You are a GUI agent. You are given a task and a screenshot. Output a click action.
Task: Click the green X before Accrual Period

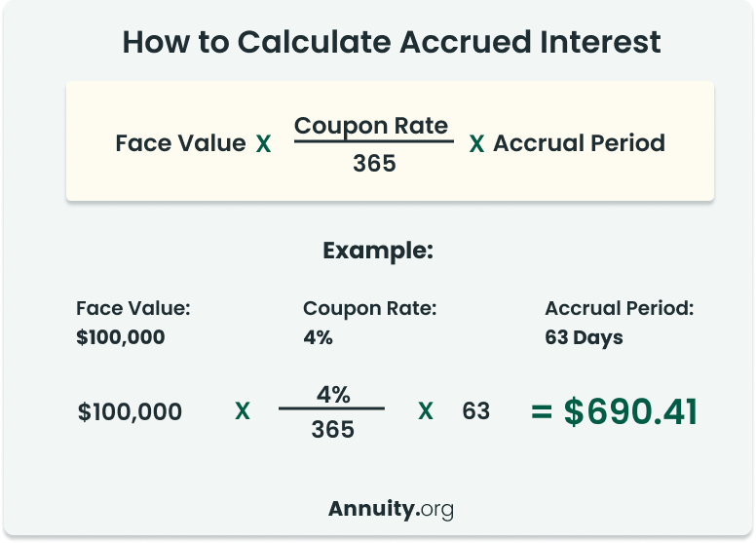(x=476, y=144)
